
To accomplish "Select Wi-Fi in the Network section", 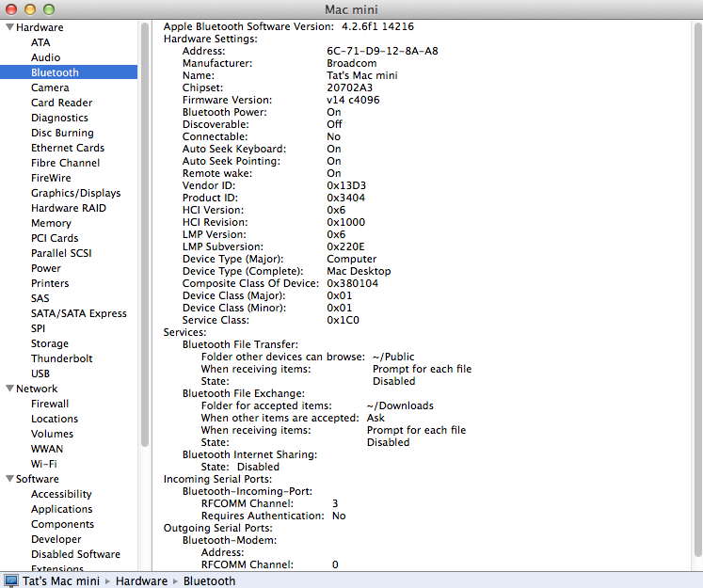I will coord(43,464).
